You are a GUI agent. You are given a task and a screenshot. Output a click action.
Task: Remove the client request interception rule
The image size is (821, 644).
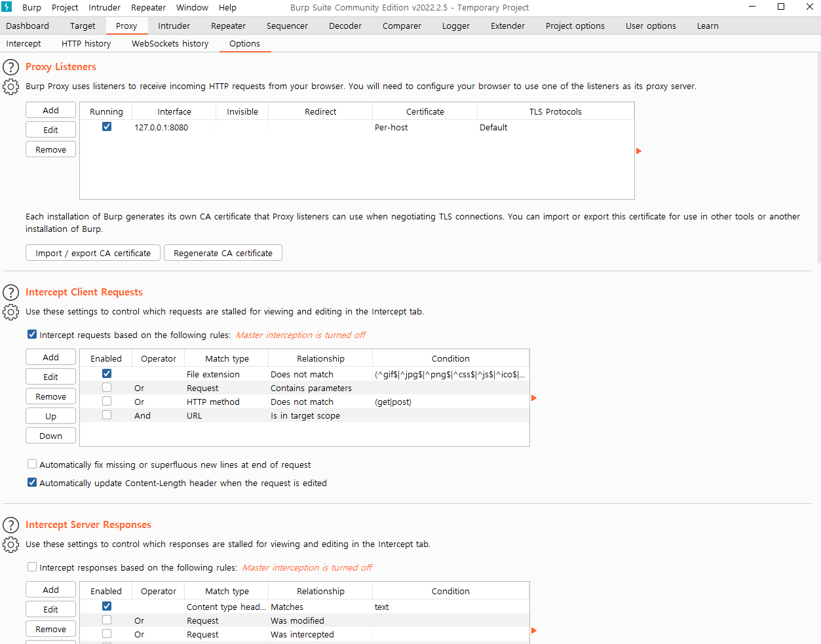pos(51,396)
